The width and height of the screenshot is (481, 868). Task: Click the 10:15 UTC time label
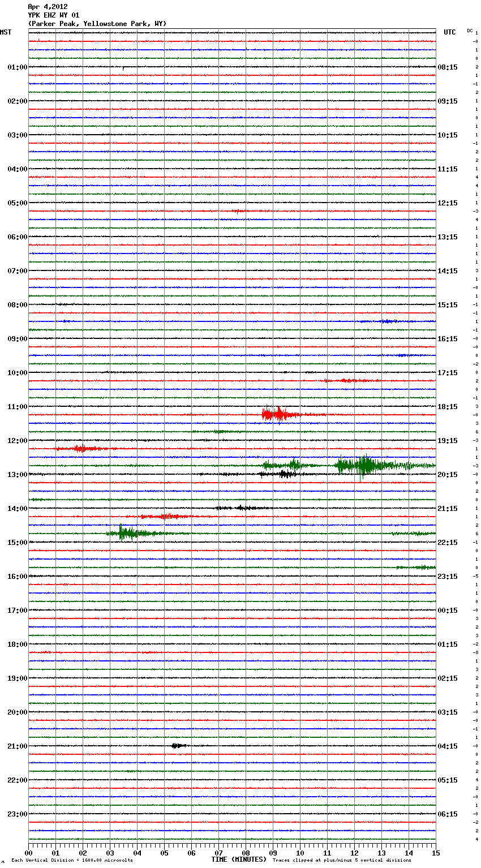click(x=448, y=135)
